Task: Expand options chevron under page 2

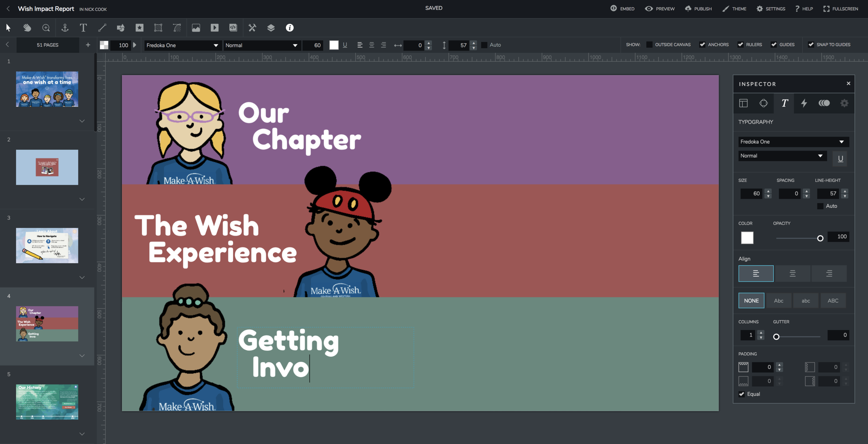Action: point(82,199)
